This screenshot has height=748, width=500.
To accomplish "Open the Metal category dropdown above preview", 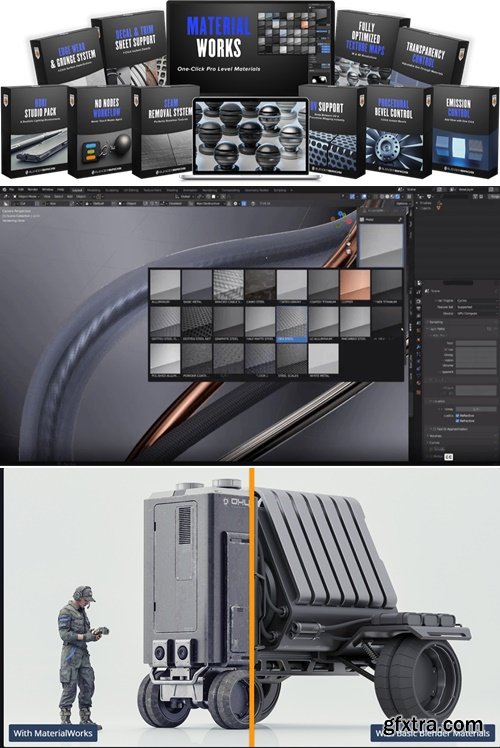I will pos(382,219).
